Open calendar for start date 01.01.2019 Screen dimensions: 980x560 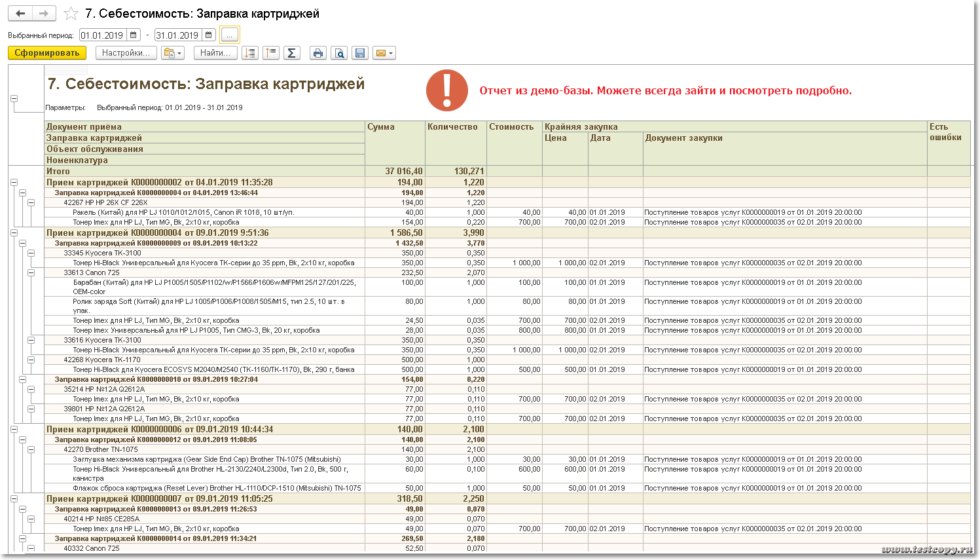[x=134, y=35]
